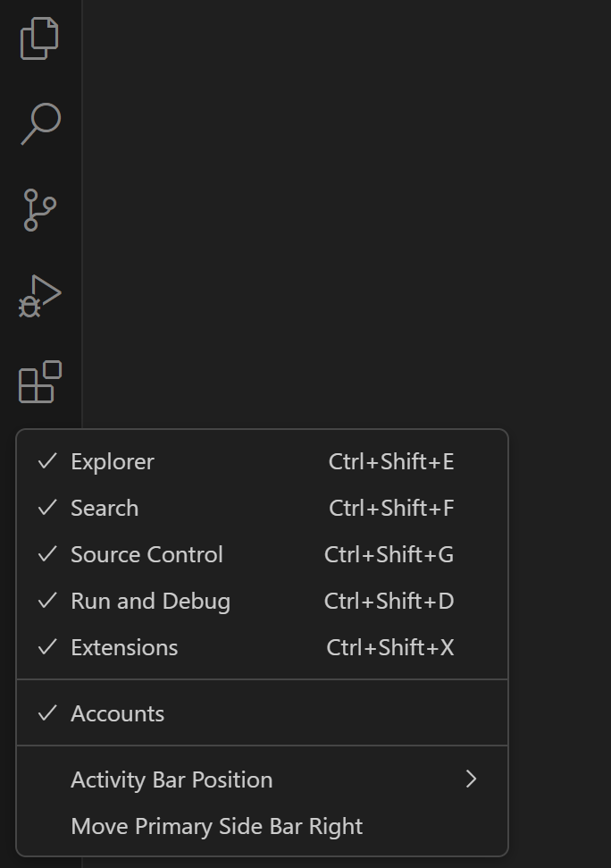
Task: Click Move Primary Side Bar Right
Action: tap(217, 825)
